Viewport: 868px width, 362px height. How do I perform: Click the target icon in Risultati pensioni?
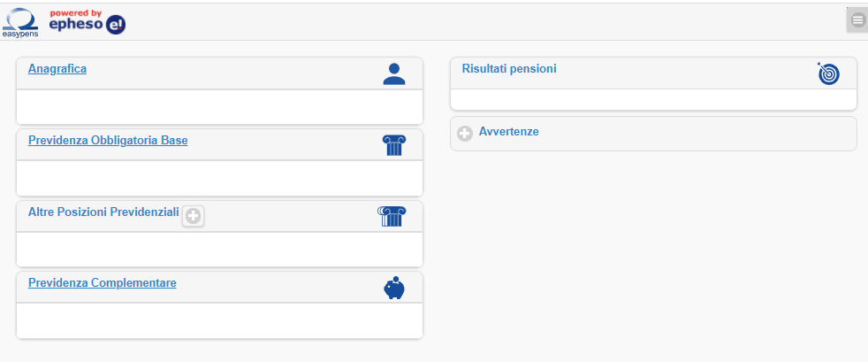click(828, 73)
